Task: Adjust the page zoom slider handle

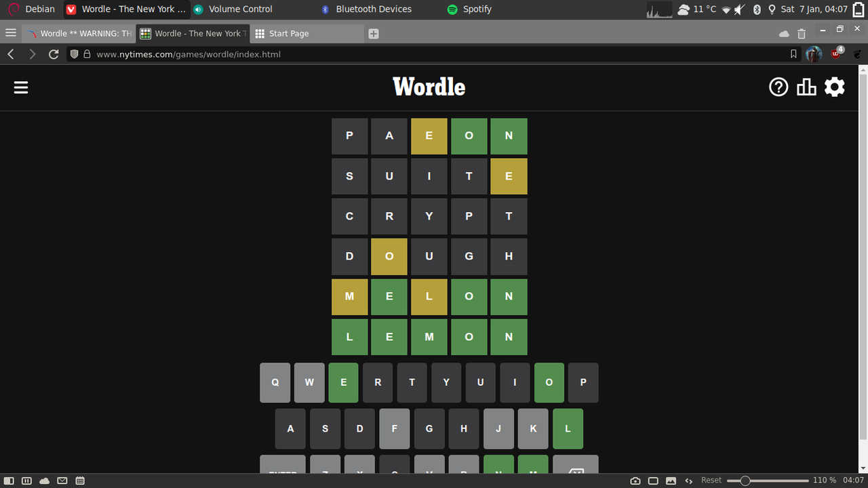Action: point(745,481)
